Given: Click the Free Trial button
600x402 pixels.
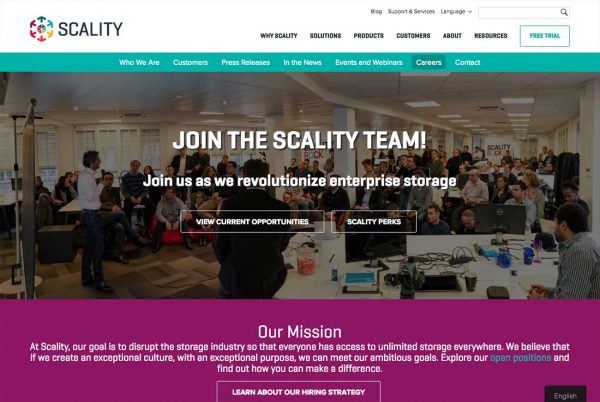Looking at the screenshot, I should (545, 36).
